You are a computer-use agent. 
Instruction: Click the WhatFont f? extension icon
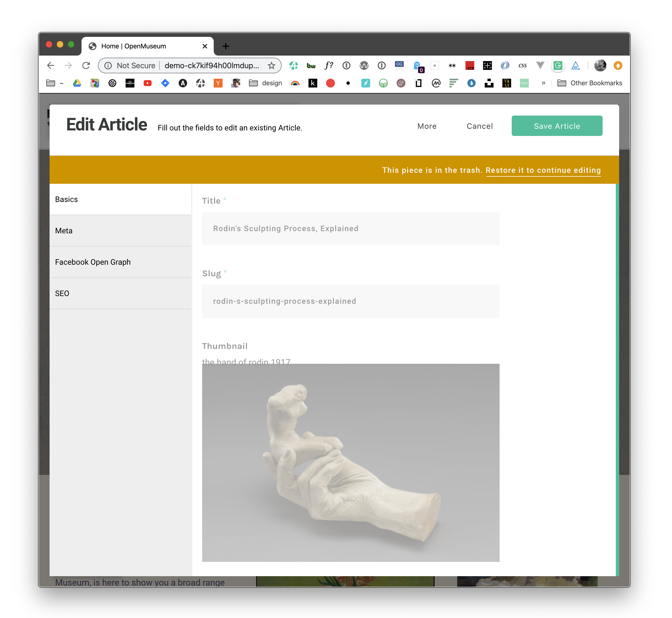point(329,65)
